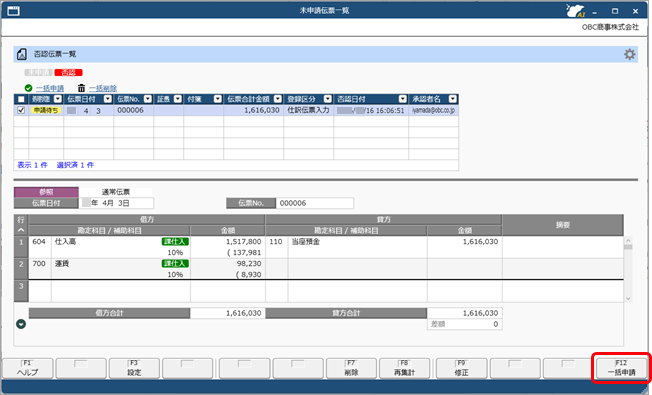The width and height of the screenshot is (652, 395).
Task: Uncheck the checkbox for slip 000006
Action: point(21,110)
